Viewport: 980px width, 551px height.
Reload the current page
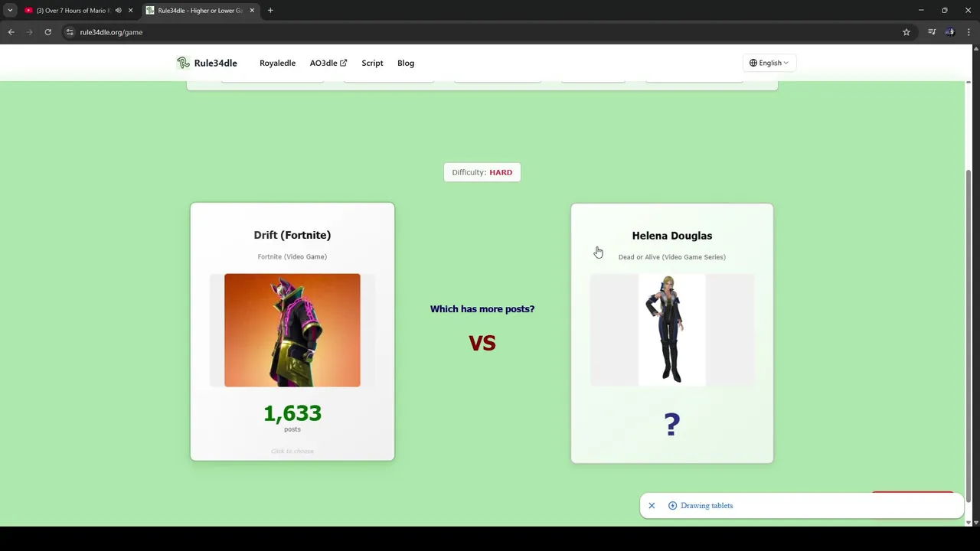pos(47,32)
